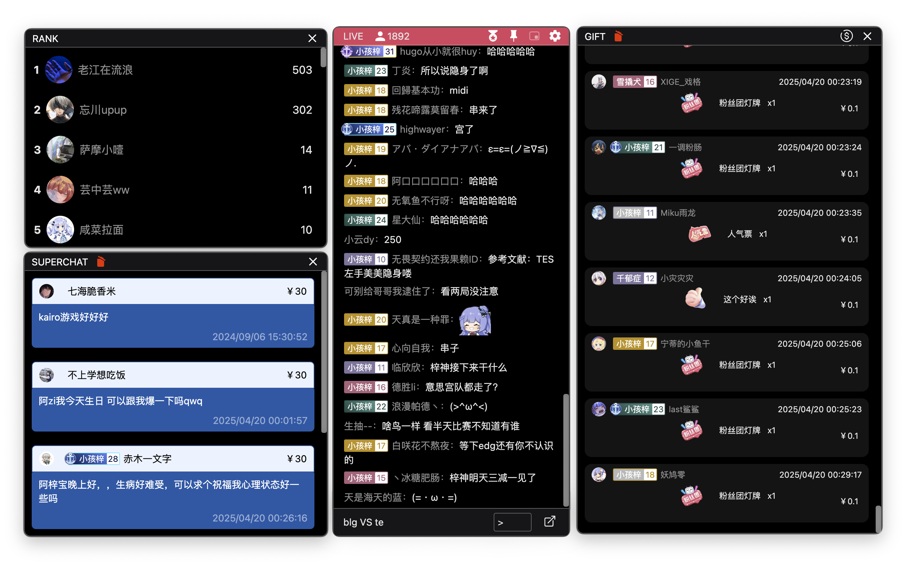906x588 pixels.
Task: Click chat message 梓神明天三减一见了
Action: pyautogui.click(x=493, y=477)
